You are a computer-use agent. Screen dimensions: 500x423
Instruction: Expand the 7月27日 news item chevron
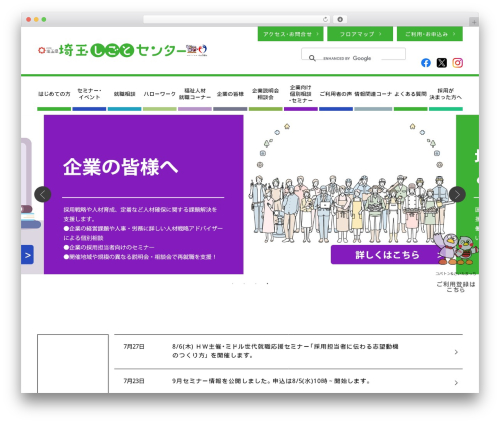tap(456, 352)
